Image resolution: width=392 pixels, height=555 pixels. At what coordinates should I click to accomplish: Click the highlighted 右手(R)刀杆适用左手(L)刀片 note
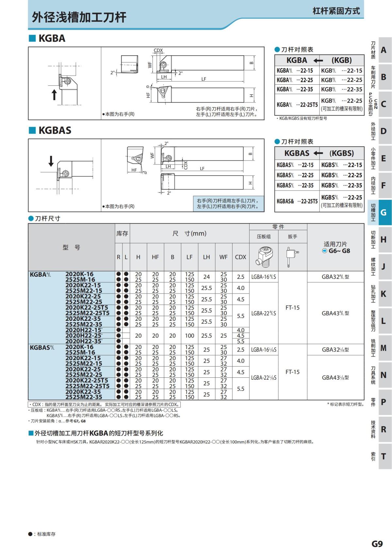(x=228, y=203)
